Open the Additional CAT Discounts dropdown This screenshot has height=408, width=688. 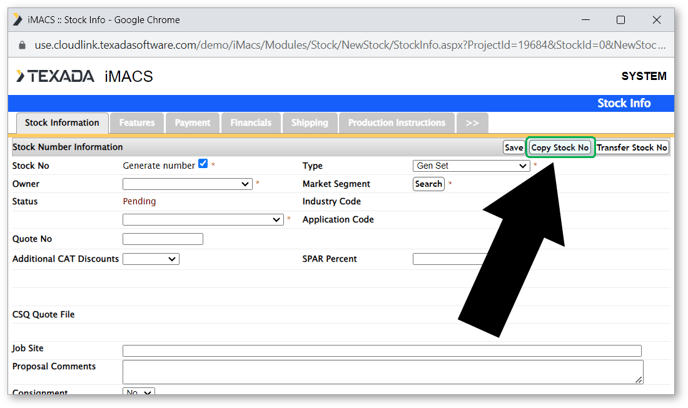150,259
